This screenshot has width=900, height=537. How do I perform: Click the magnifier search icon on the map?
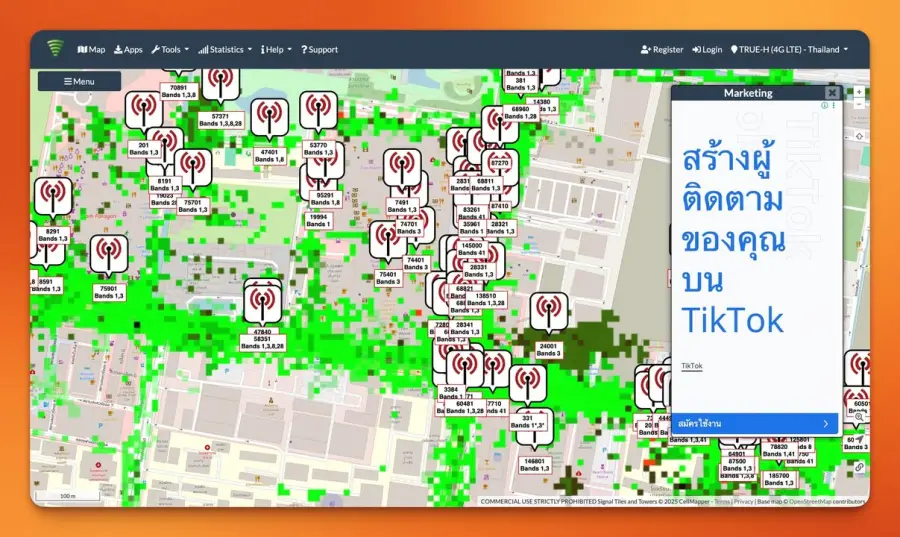tap(859, 417)
